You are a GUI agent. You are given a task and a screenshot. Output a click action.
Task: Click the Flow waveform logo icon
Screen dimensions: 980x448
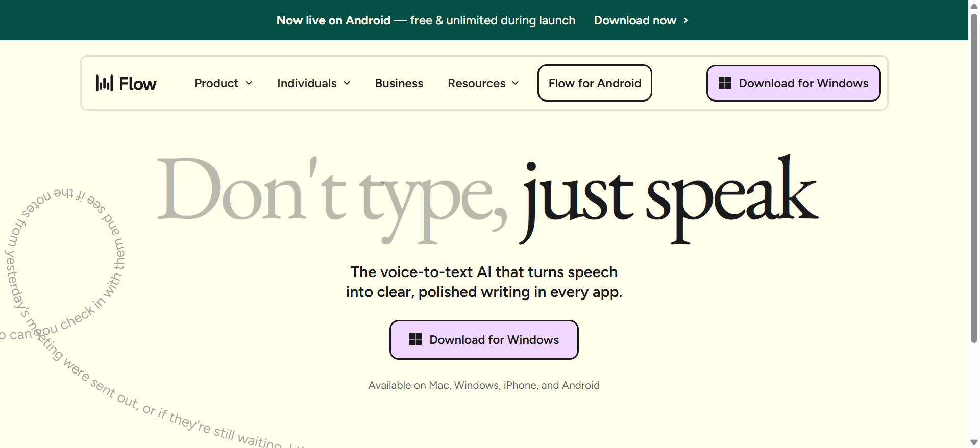[x=104, y=83]
